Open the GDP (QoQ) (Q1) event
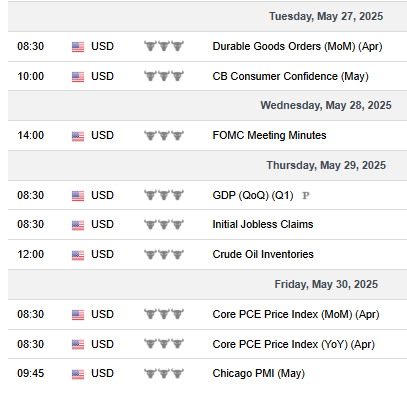407x395 pixels. click(253, 195)
